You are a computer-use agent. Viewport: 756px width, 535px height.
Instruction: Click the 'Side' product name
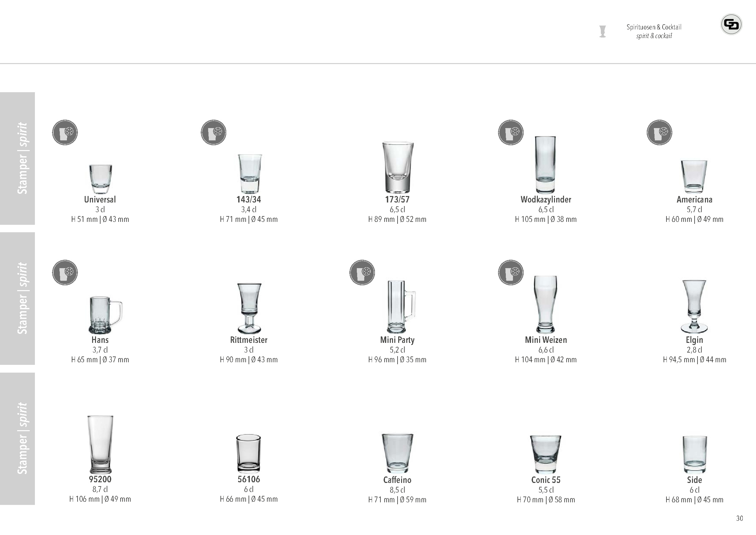[x=694, y=480]
